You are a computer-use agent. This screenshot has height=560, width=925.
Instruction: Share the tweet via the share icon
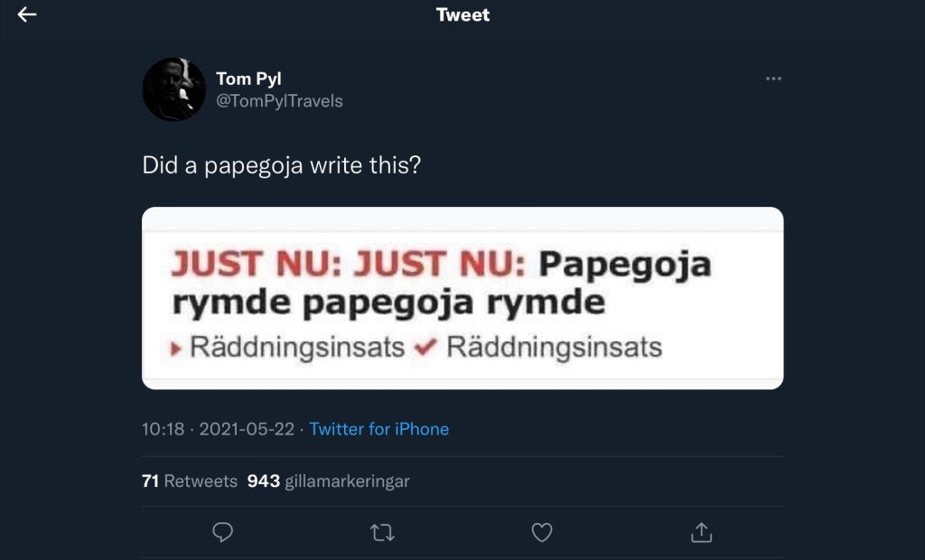coord(701,533)
